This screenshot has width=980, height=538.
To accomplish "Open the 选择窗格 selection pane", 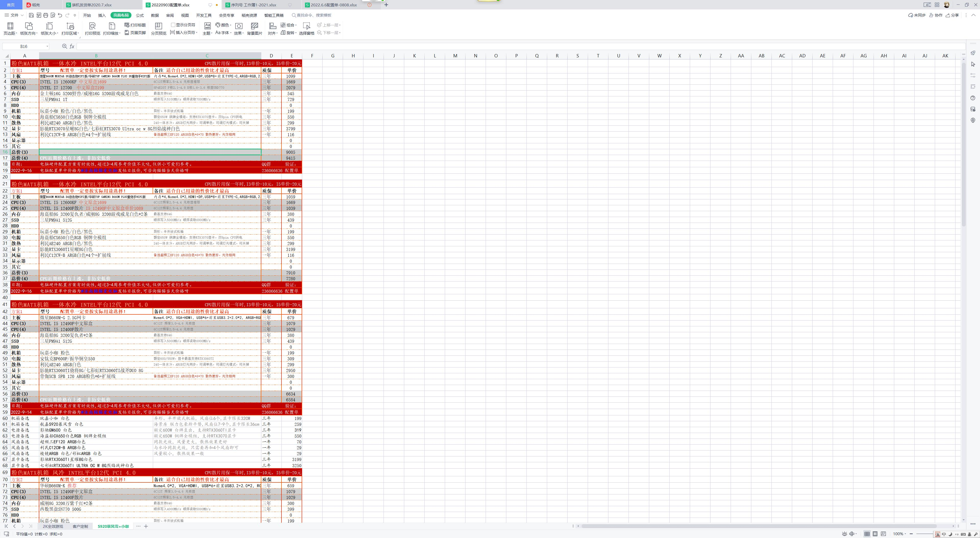I will [x=307, y=29].
